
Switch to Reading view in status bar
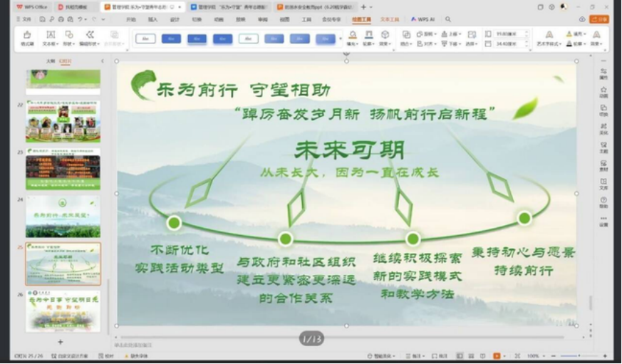[482, 355]
